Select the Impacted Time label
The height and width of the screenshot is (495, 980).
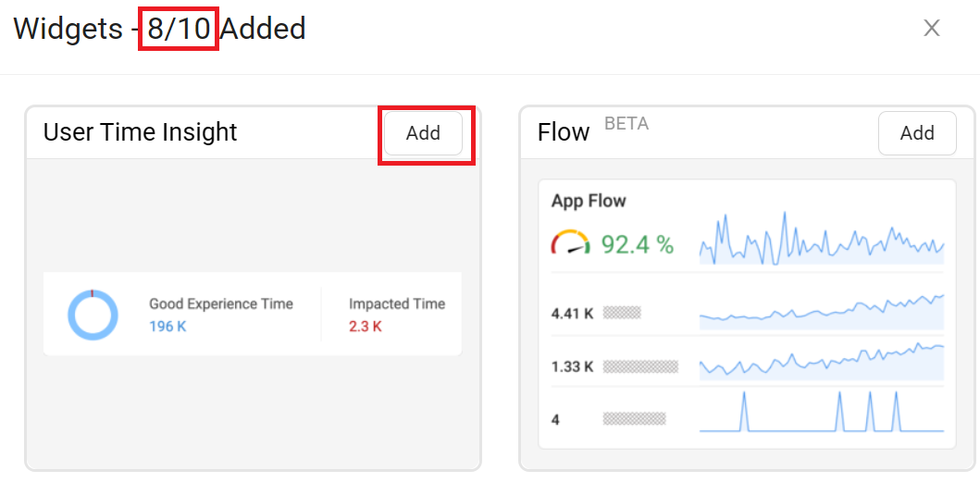396,303
